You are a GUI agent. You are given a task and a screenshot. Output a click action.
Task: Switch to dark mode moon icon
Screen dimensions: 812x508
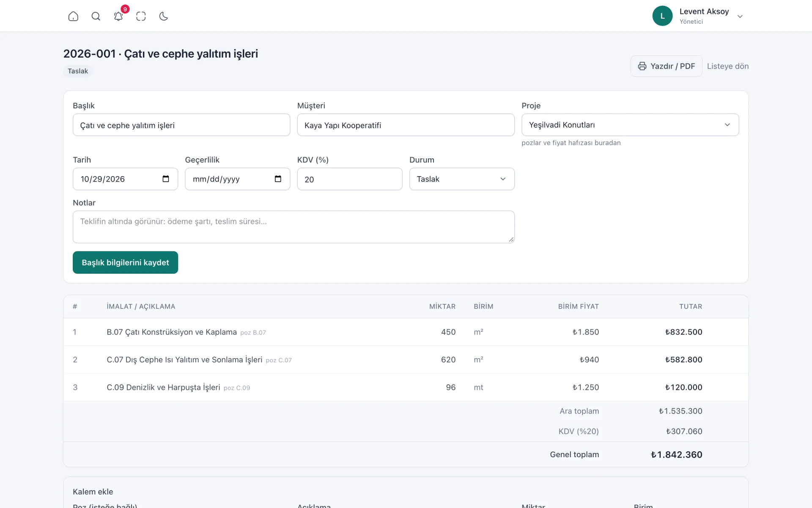(164, 16)
